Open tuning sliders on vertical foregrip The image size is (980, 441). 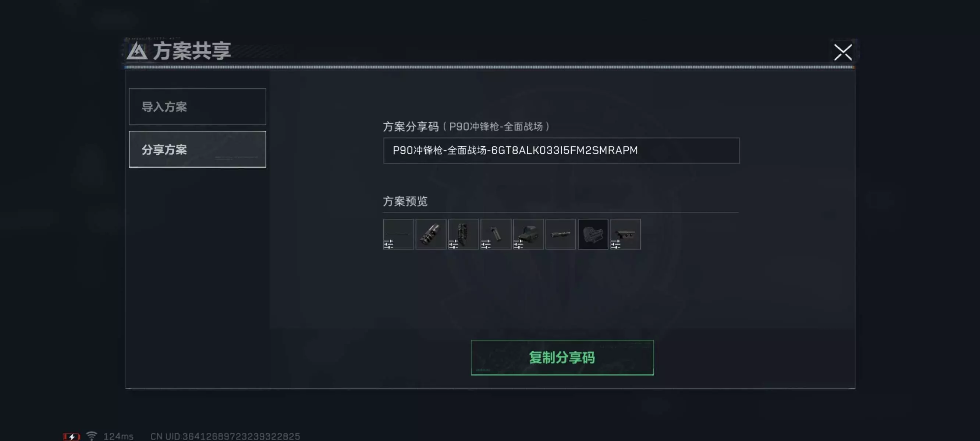(x=486, y=244)
